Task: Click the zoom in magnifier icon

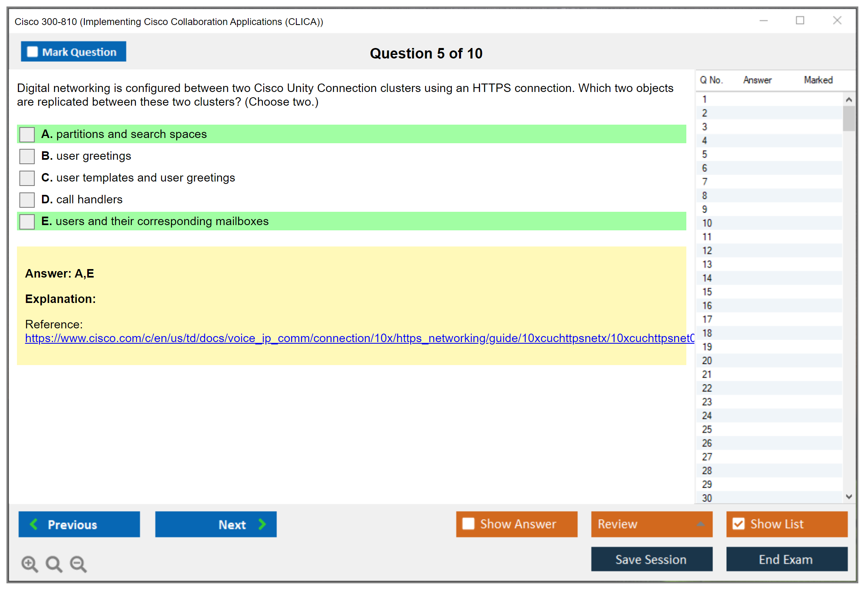Action: click(29, 564)
